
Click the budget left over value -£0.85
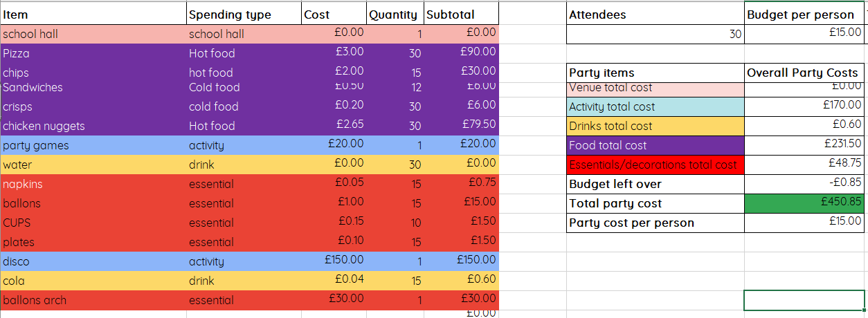(x=804, y=184)
